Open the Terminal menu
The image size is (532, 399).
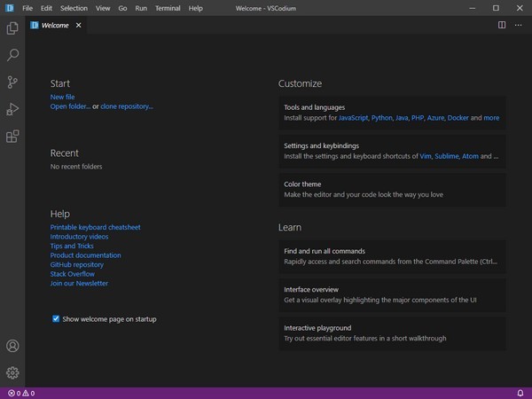[x=168, y=8]
